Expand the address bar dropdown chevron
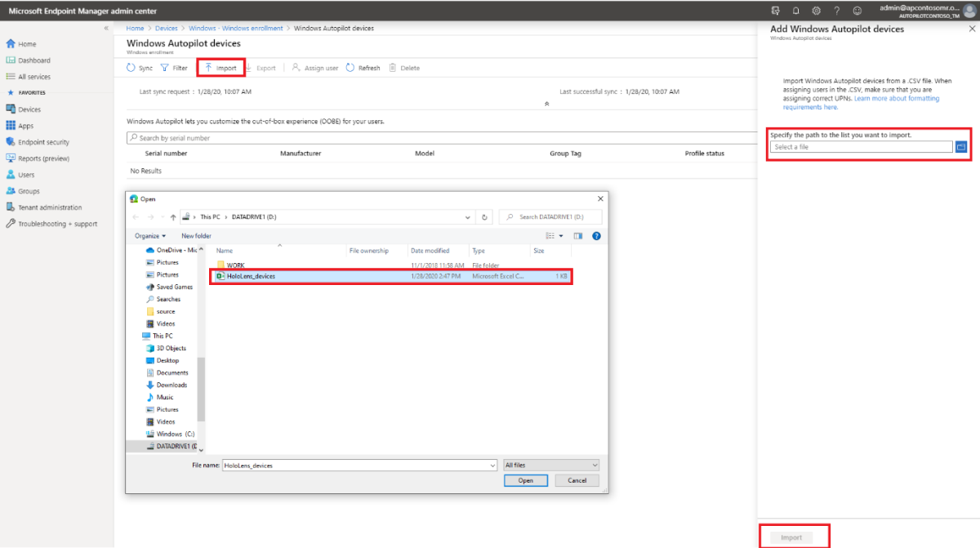The image size is (980, 548). [x=467, y=216]
